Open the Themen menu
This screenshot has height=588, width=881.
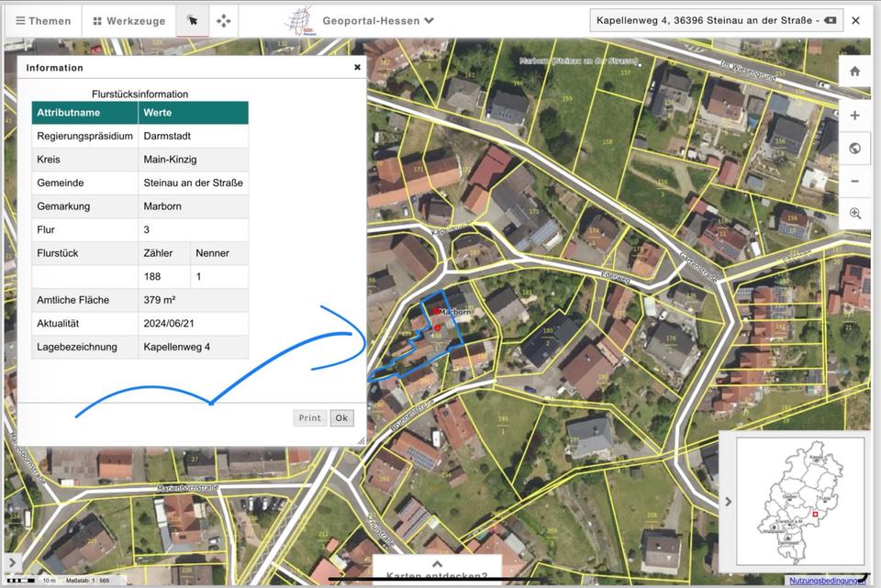41,20
